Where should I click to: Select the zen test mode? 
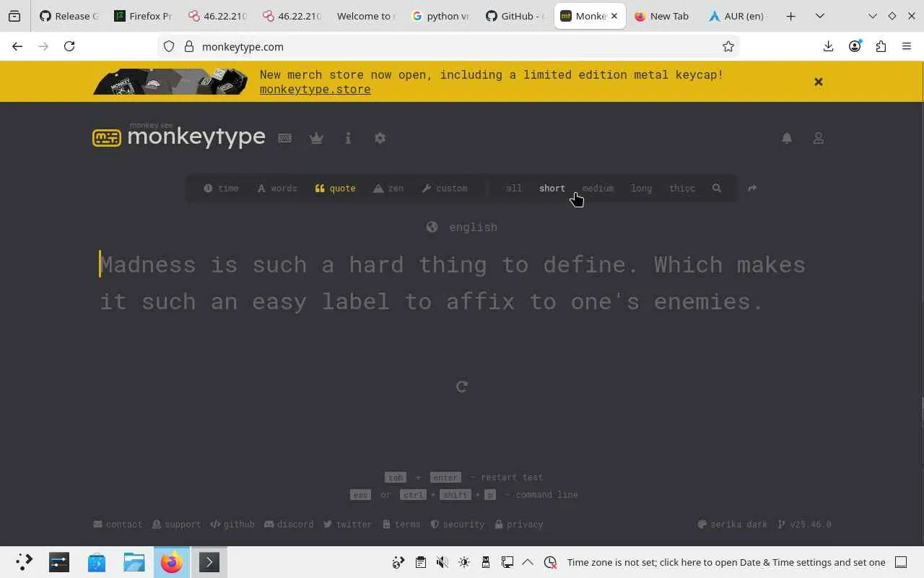388,188
